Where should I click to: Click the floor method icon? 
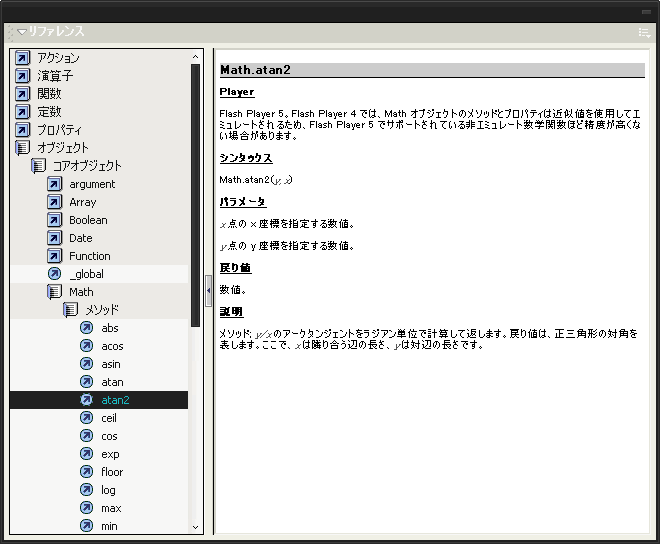[x=86, y=472]
